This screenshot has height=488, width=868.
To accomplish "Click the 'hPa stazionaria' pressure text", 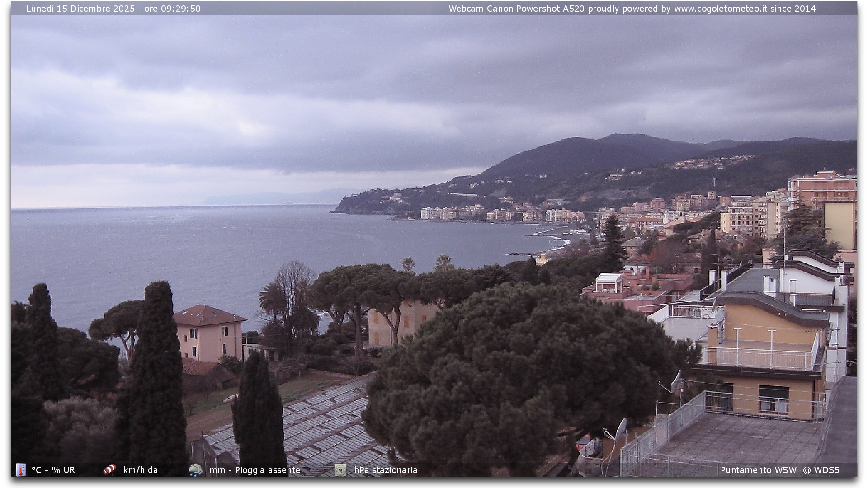I will coord(386,470).
